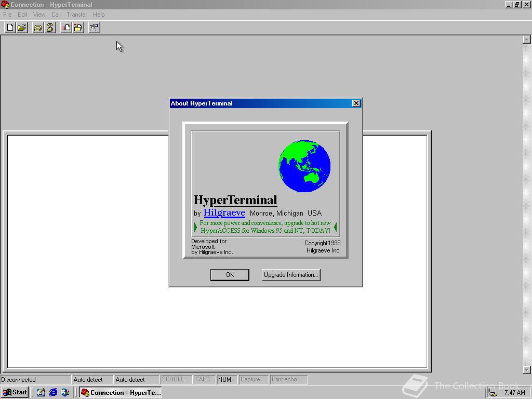Open the File menu
Screen dimensions: 532x399
pyautogui.click(x=7, y=15)
